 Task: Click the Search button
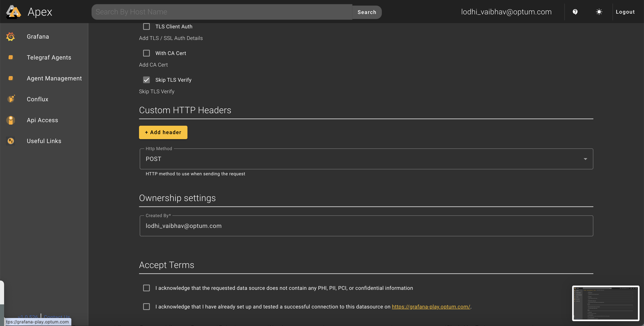367,12
